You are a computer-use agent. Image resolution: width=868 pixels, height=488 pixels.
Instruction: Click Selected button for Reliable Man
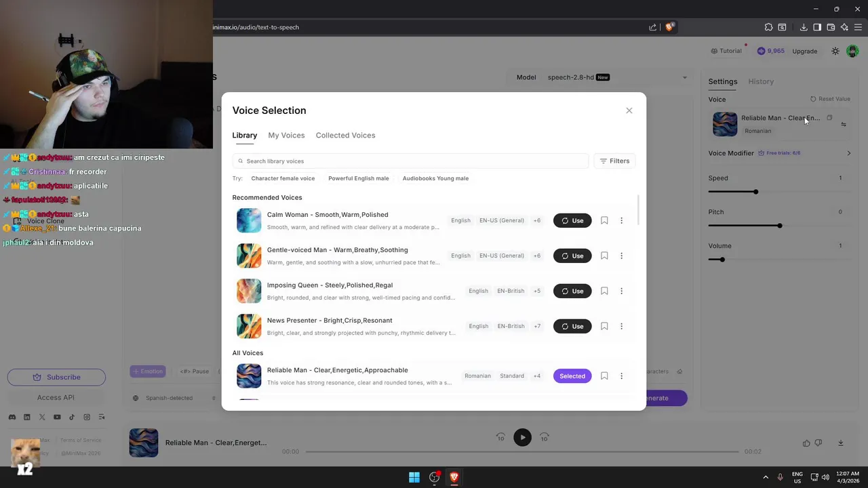click(x=572, y=376)
